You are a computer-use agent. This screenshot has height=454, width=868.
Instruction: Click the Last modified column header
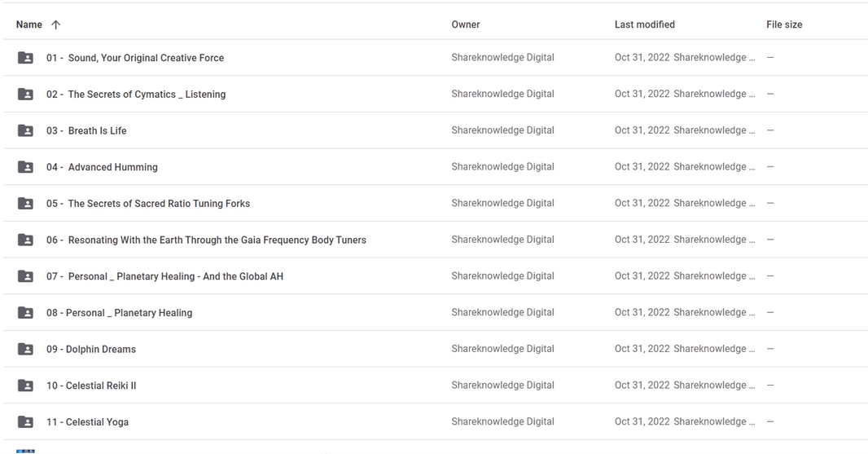pos(644,24)
